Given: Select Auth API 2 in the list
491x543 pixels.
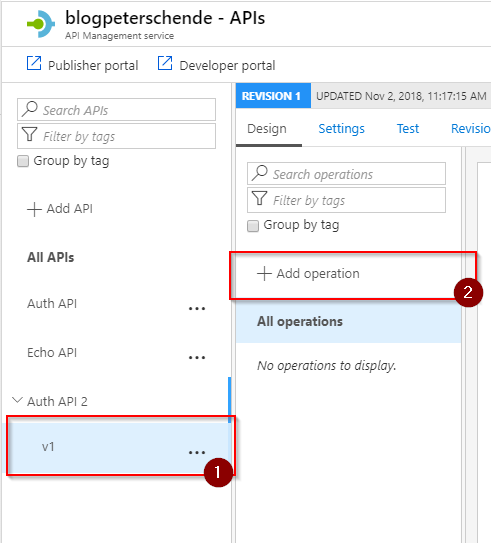Looking at the screenshot, I should 57,402.
